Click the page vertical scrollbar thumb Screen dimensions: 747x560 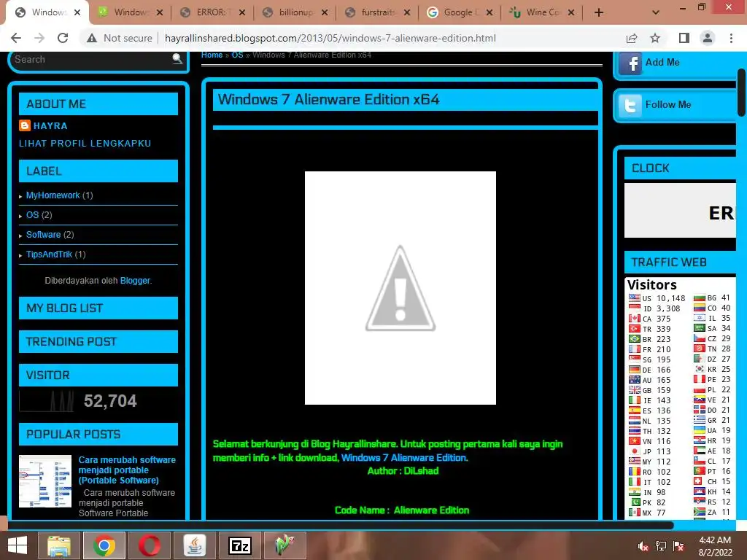[x=741, y=93]
